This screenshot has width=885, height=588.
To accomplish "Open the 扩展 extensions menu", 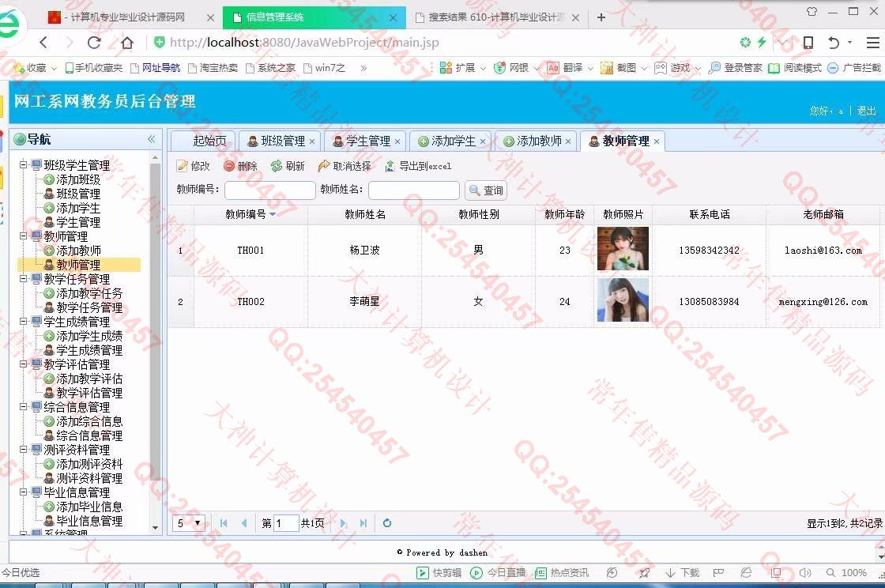I will coord(458,68).
